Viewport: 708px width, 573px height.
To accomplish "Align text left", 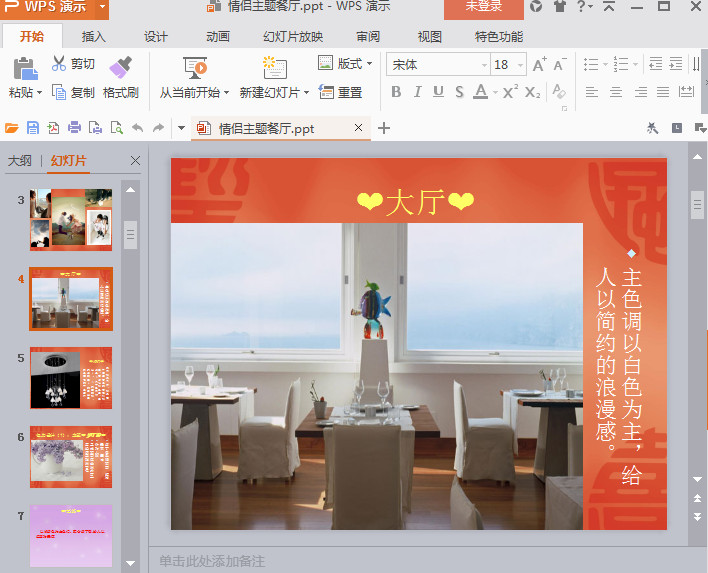I will point(592,92).
